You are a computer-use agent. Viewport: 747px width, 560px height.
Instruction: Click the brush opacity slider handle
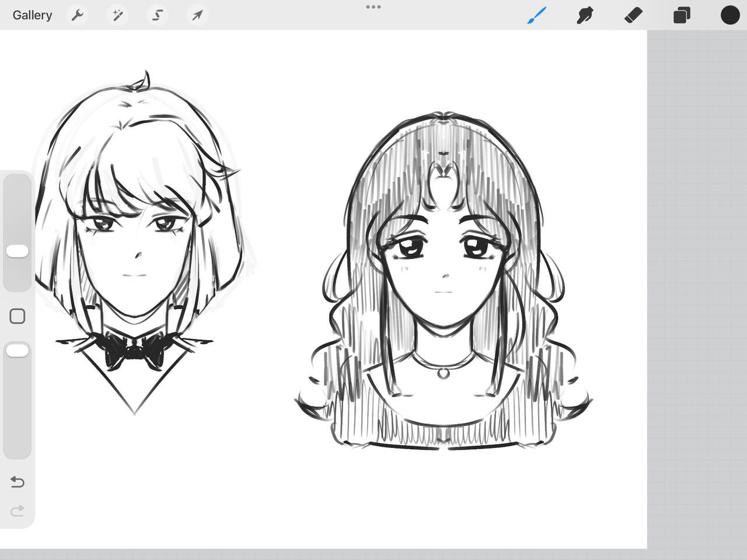click(17, 351)
